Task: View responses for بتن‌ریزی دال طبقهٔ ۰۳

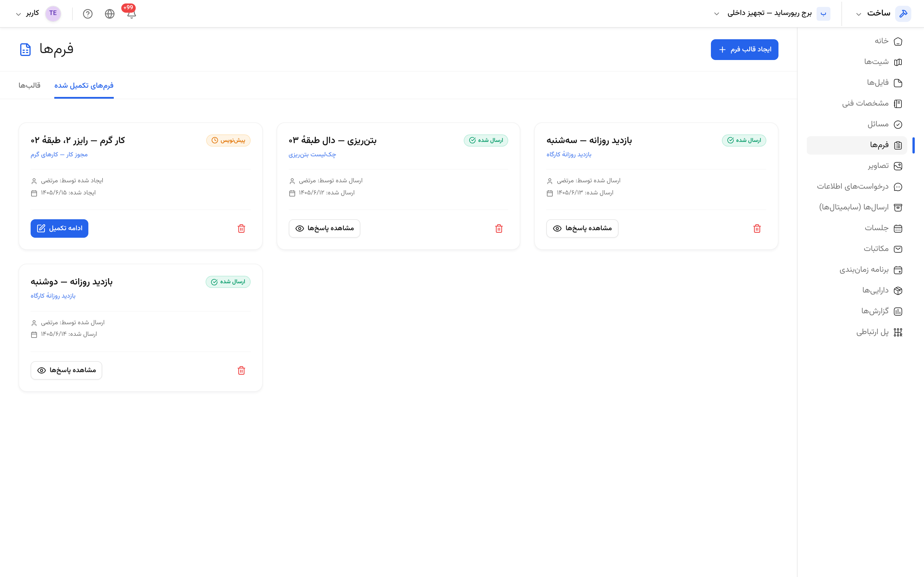Action: [x=324, y=228]
